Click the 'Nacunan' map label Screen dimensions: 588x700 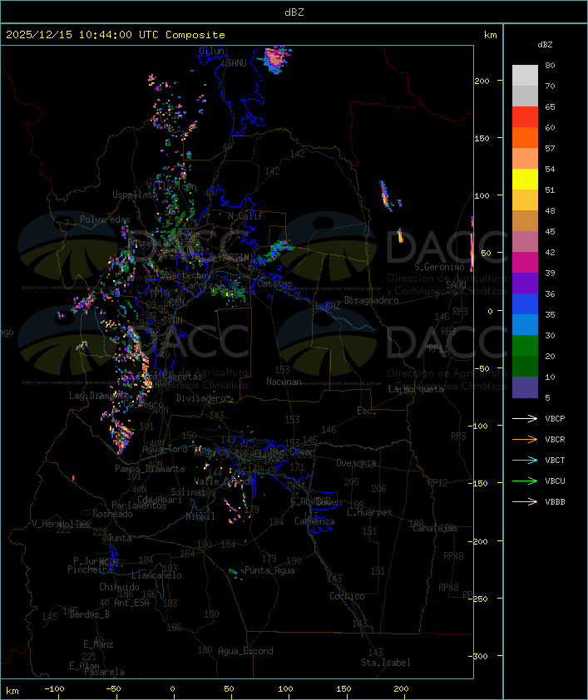point(284,382)
